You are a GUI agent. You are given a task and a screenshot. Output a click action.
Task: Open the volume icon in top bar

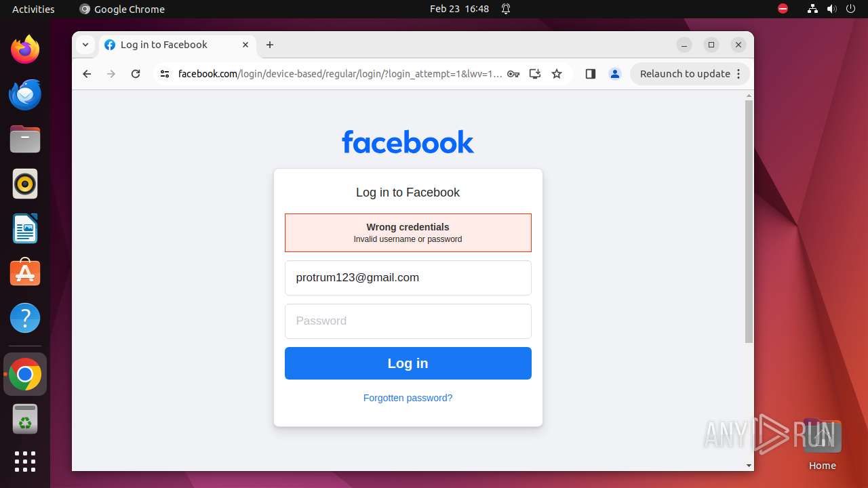(x=831, y=9)
